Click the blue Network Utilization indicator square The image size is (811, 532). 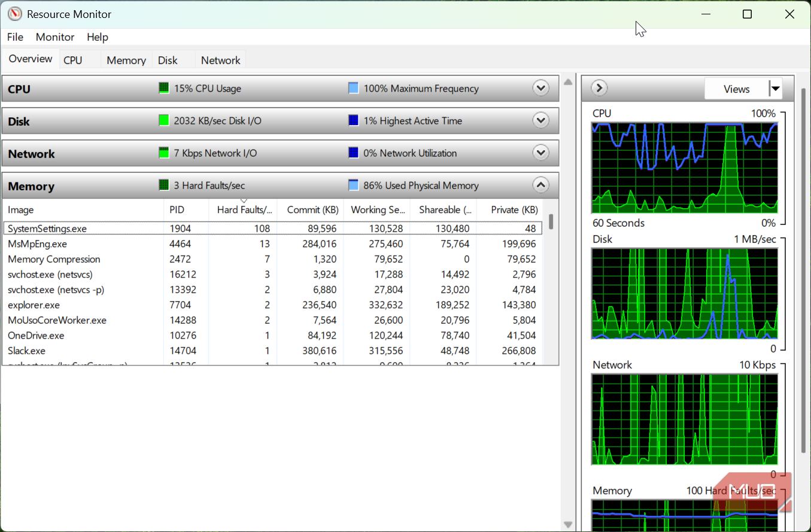click(x=354, y=153)
